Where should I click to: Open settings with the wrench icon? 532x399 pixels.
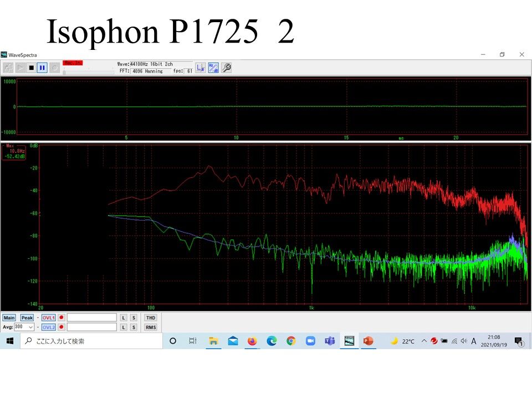[x=226, y=68]
